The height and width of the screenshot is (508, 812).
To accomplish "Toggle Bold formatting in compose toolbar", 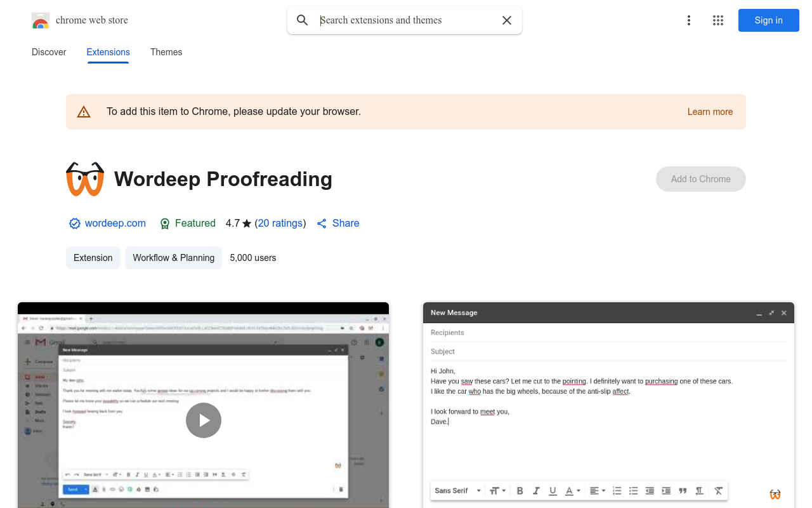I will pos(520,491).
